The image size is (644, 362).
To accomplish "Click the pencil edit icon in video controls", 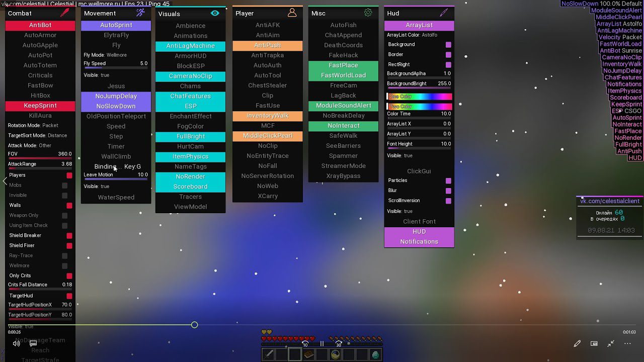I will 577,343.
